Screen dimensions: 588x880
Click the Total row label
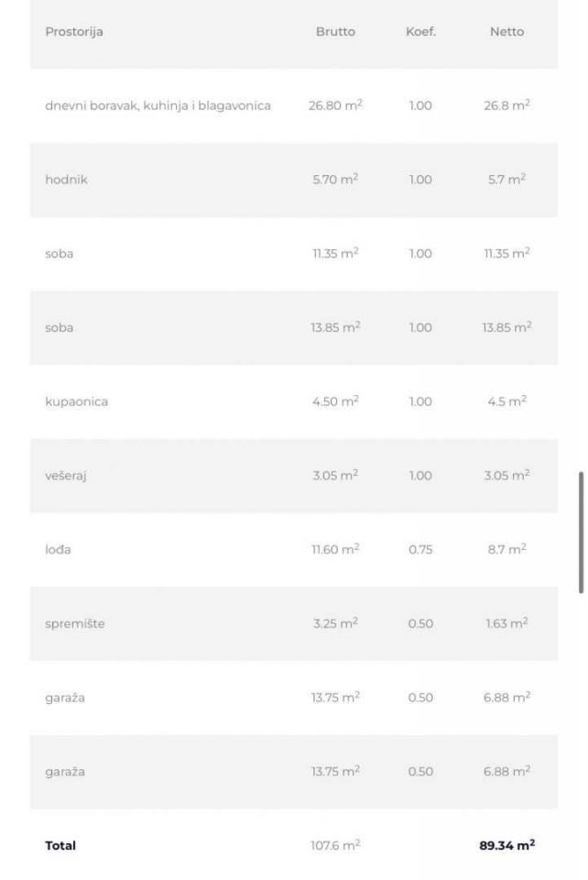(60, 846)
